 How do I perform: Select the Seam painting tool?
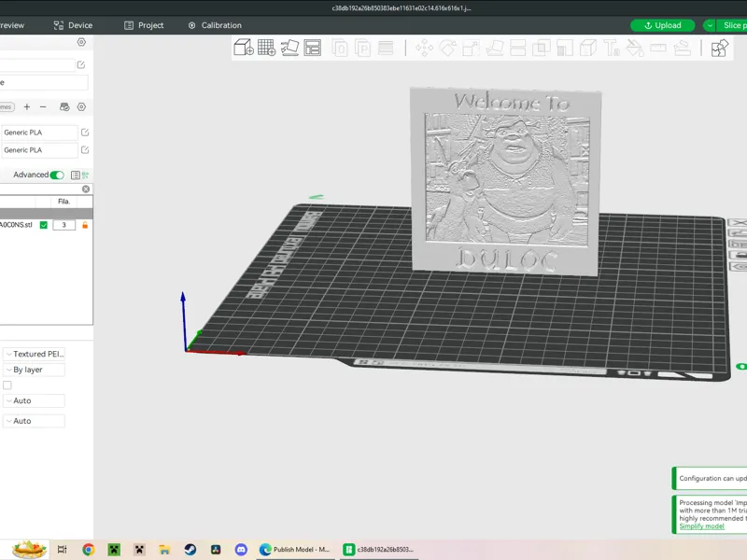pos(588,49)
